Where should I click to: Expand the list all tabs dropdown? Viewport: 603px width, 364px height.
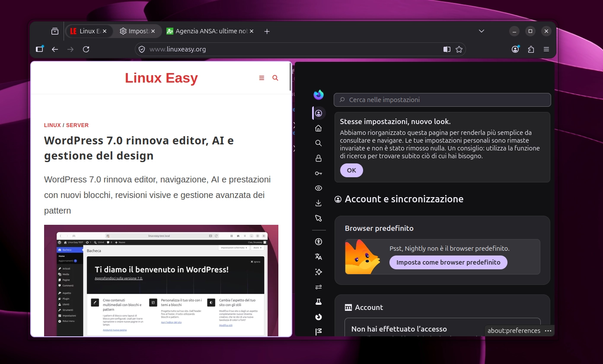click(x=482, y=31)
